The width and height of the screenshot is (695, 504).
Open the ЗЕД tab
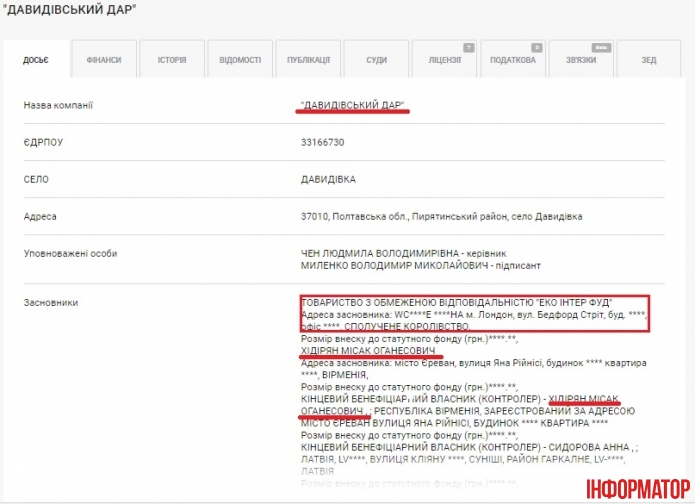pos(649,60)
